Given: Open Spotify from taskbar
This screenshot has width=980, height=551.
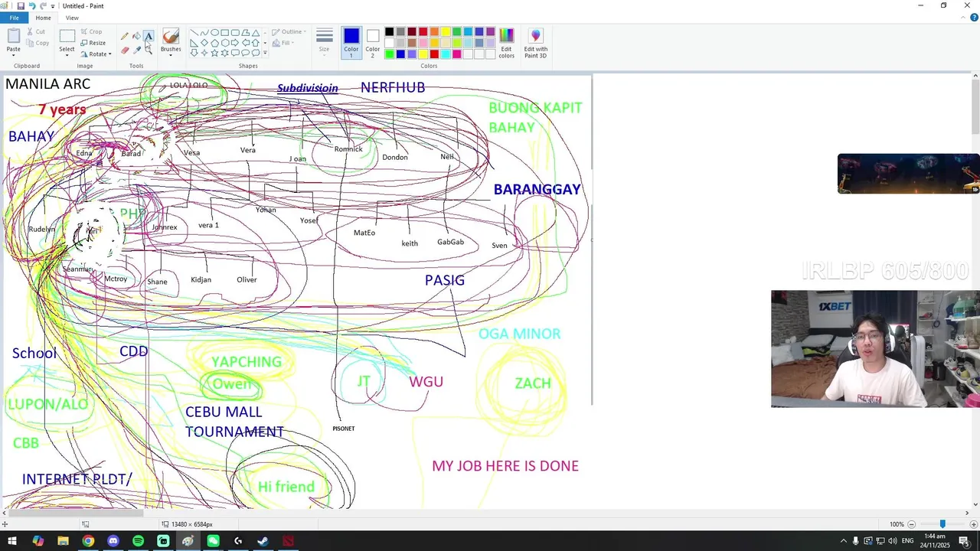Looking at the screenshot, I should (x=138, y=541).
